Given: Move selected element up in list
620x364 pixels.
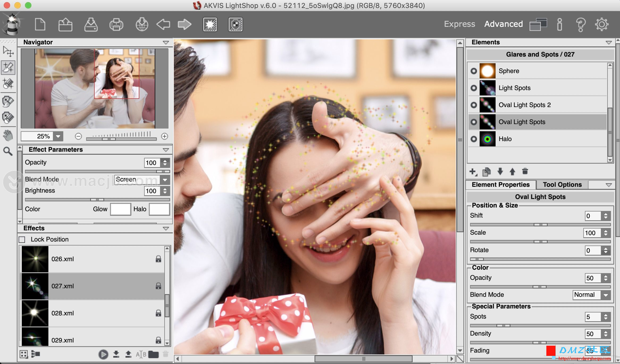Looking at the screenshot, I should (512, 172).
